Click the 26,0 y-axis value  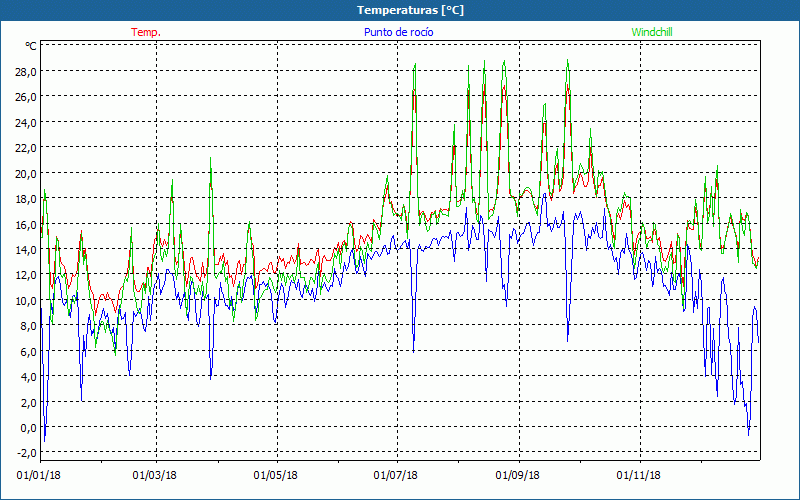coord(26,97)
